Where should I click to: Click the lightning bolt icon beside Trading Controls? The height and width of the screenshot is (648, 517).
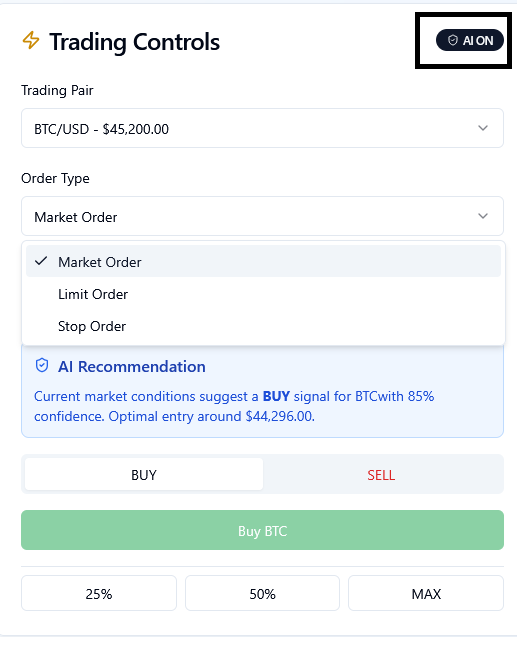coord(31,41)
